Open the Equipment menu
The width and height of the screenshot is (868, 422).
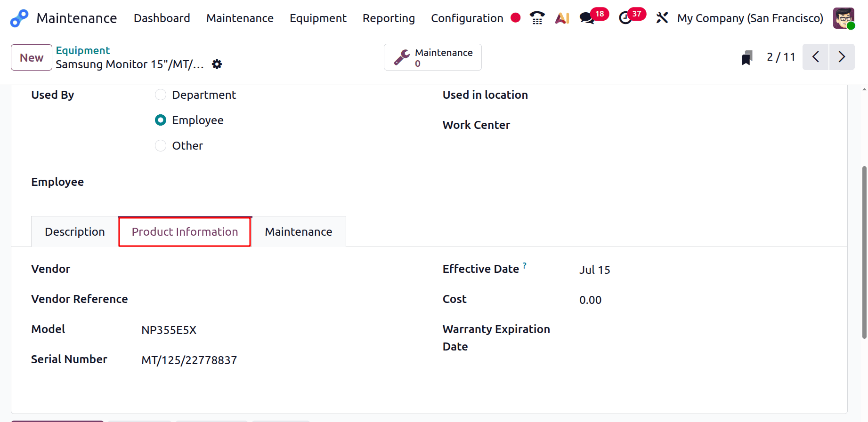tap(318, 18)
